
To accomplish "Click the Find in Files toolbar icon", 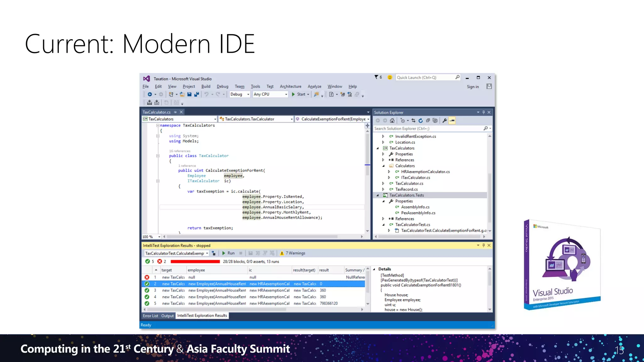I will coord(316,94).
